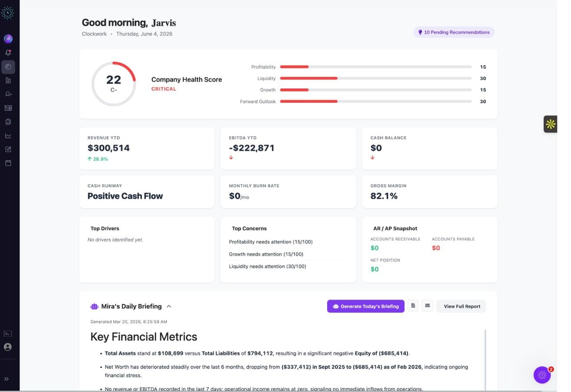Open the edit note sidebar icon
The image size is (571, 392).
click(8, 149)
